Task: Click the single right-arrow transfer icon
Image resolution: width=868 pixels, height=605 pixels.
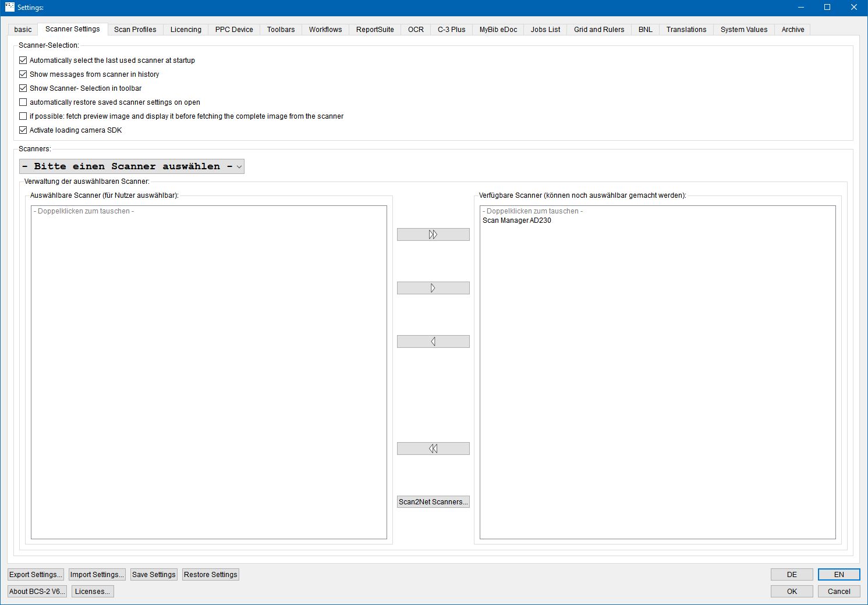Action: pyautogui.click(x=433, y=287)
